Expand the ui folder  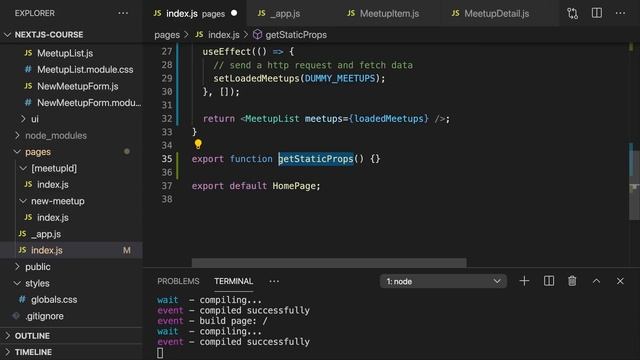[23, 119]
